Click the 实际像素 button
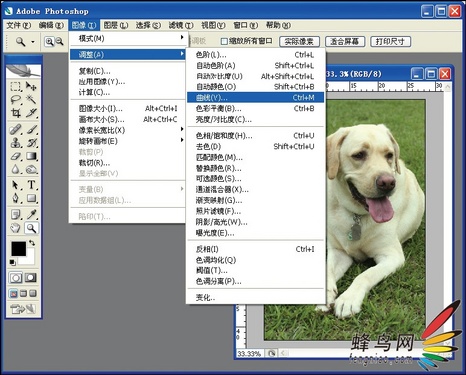The image size is (466, 375). [299, 42]
